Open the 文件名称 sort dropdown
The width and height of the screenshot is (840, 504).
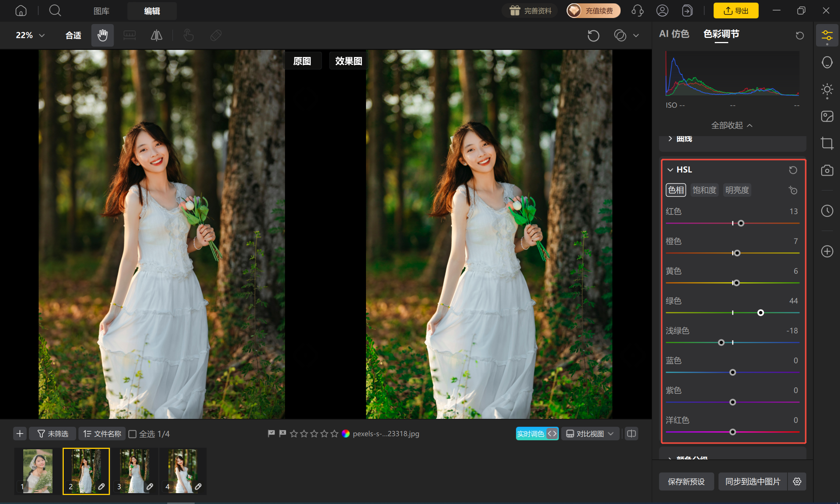tap(102, 434)
